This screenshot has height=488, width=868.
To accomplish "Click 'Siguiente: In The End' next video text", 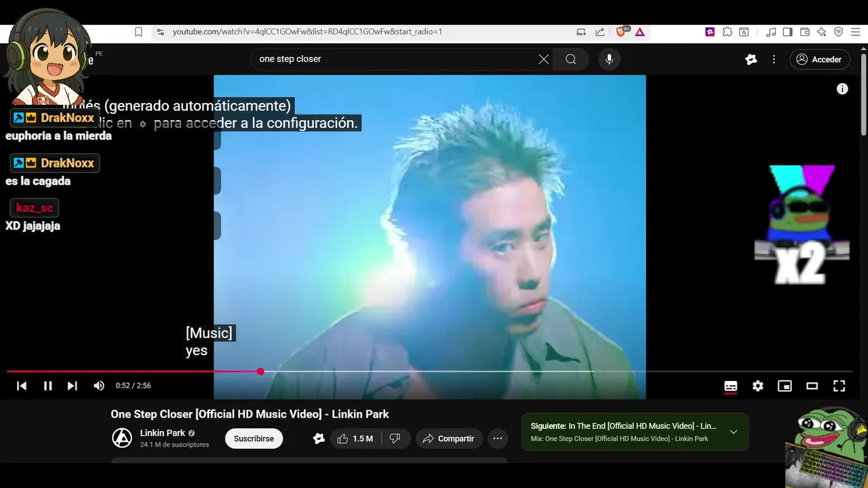I will pos(623,426).
